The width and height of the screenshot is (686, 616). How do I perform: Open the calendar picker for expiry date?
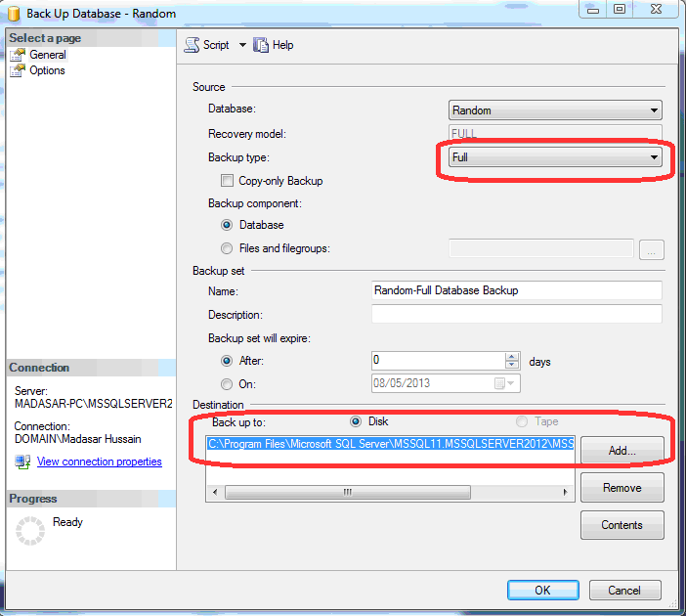point(499,384)
